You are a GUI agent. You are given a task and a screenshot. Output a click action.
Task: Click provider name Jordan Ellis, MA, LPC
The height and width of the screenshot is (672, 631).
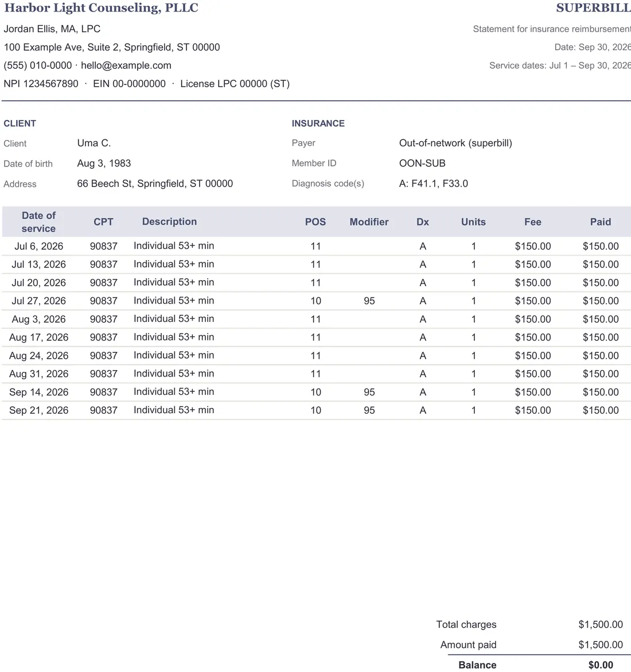pos(52,29)
